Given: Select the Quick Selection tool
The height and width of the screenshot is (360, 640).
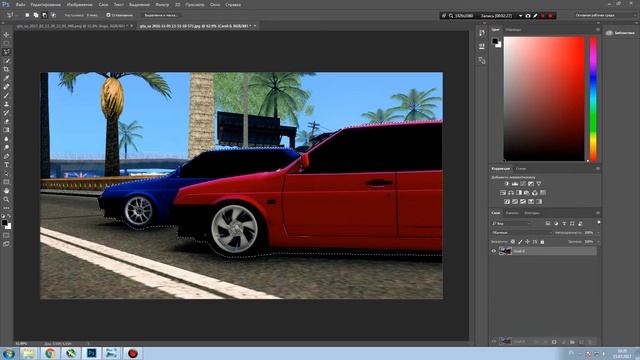Looking at the screenshot, I should click(7, 61).
